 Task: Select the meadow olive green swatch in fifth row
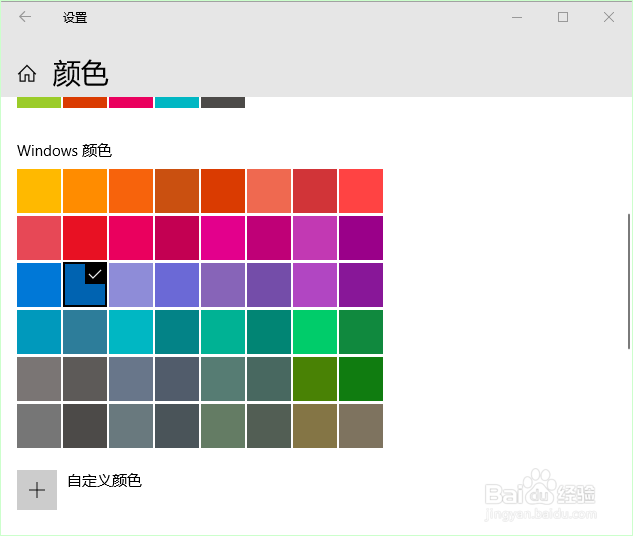point(315,379)
